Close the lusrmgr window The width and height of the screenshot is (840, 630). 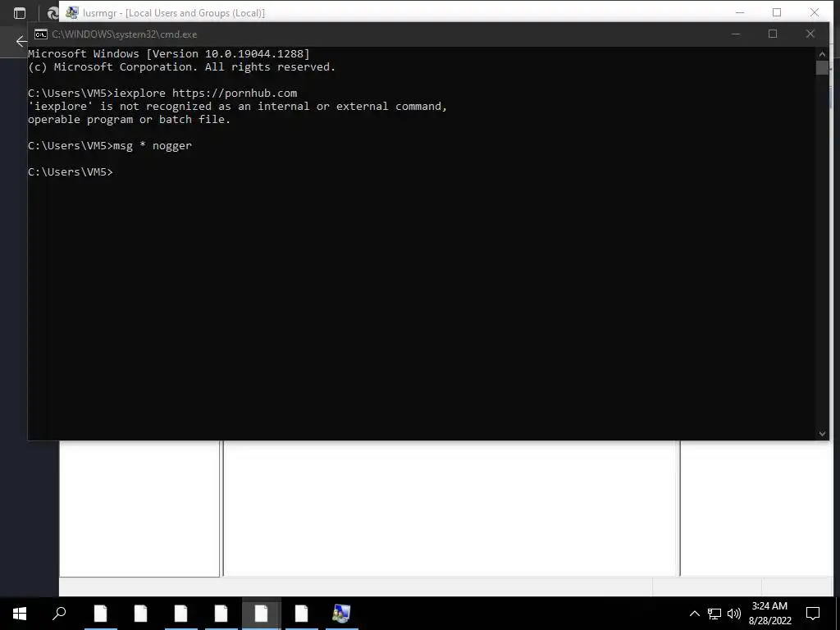pos(815,12)
